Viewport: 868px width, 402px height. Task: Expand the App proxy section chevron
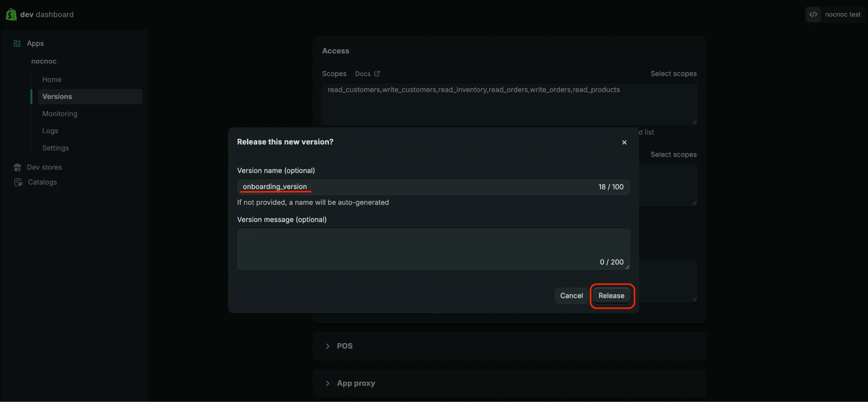click(327, 383)
